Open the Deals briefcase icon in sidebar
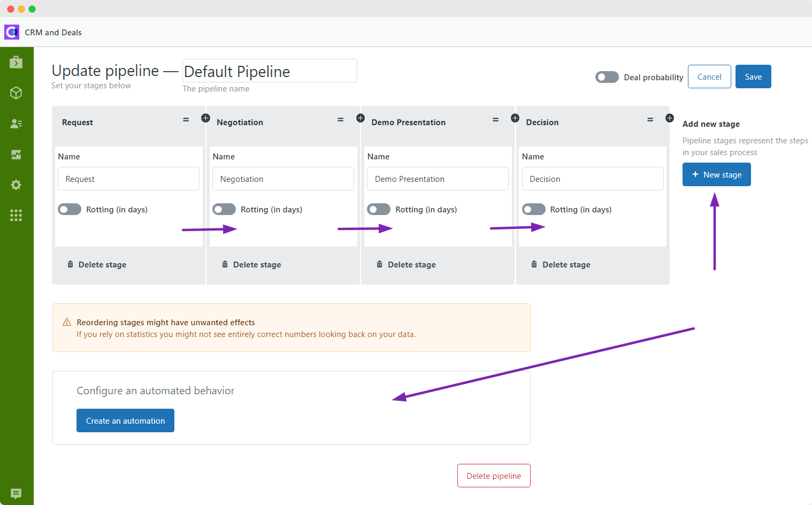812x505 pixels. tap(16, 62)
